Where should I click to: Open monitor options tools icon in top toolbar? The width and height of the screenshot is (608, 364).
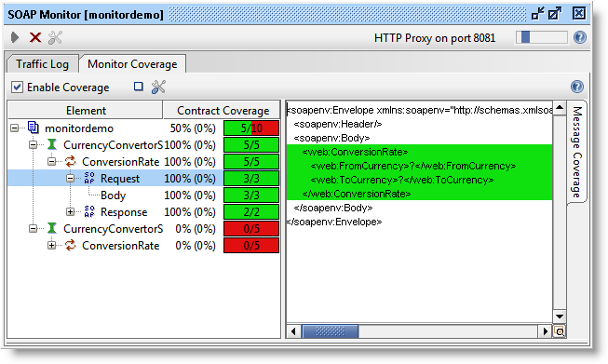click(55, 37)
